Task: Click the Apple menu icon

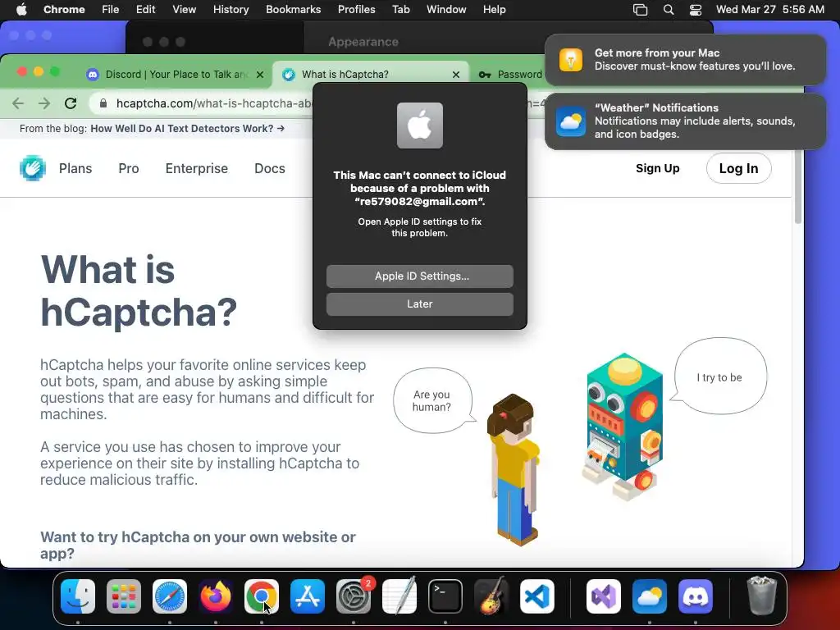Action: coord(21,9)
